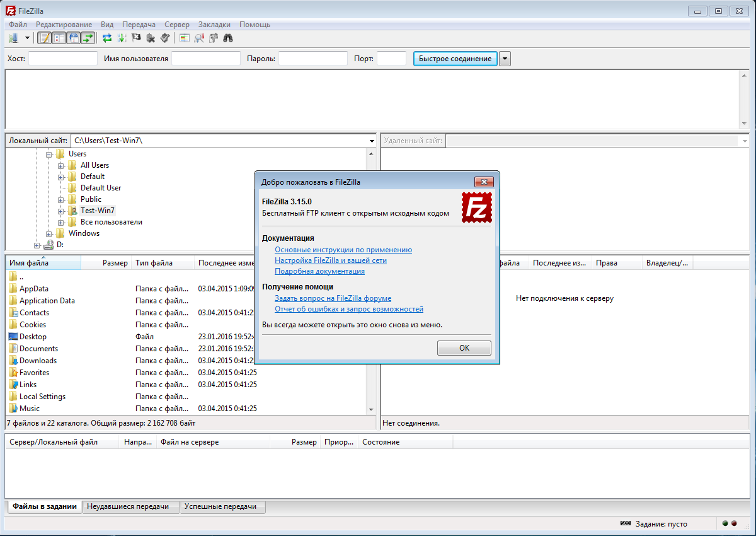Image resolution: width=756 pixels, height=536 pixels.
Task: Open the Сервер menu
Action: 177,25
